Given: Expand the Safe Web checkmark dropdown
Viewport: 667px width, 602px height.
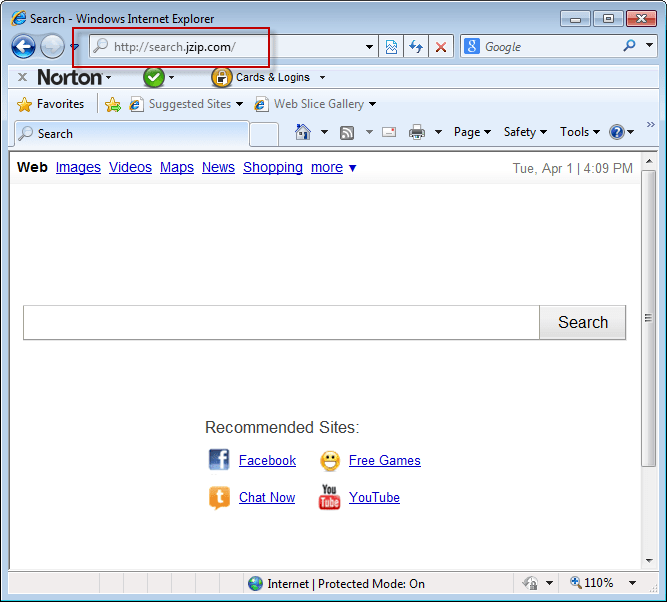Looking at the screenshot, I should click(x=171, y=77).
